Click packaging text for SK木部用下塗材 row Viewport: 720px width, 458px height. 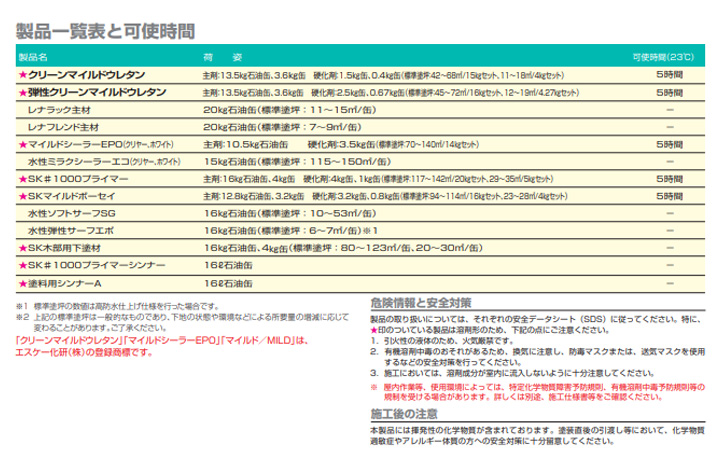pos(343,248)
